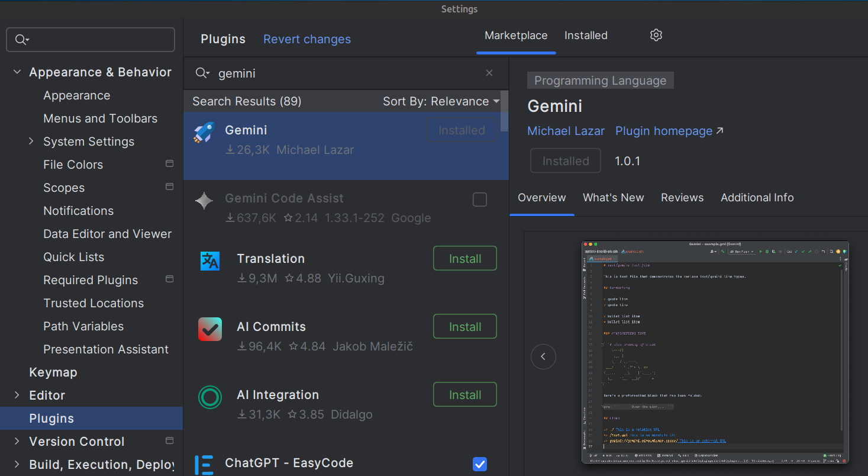Expand the System Settings tree node
Viewport: 868px width, 476px height.
point(31,141)
